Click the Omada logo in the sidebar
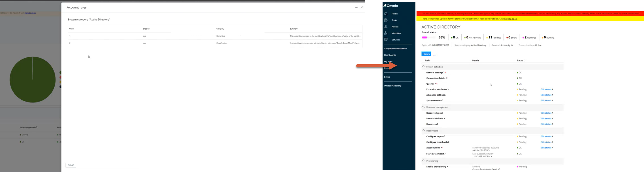Viewport: 644px width, 172px height. 391,6
